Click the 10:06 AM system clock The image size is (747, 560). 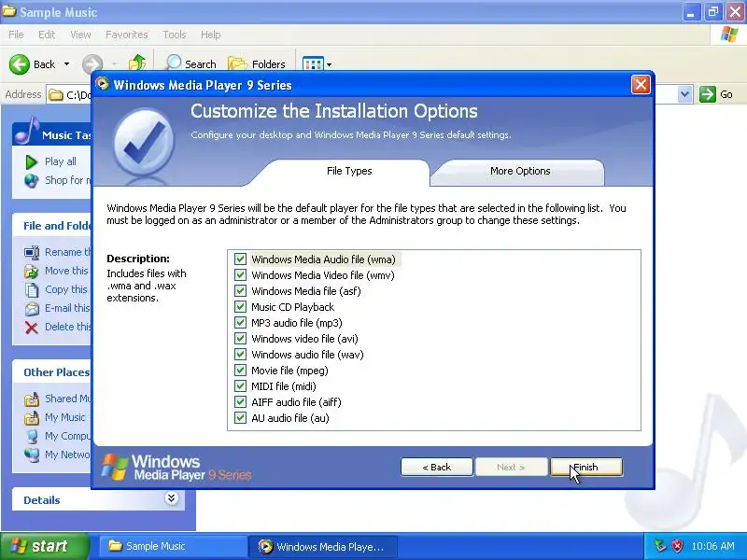(x=713, y=546)
